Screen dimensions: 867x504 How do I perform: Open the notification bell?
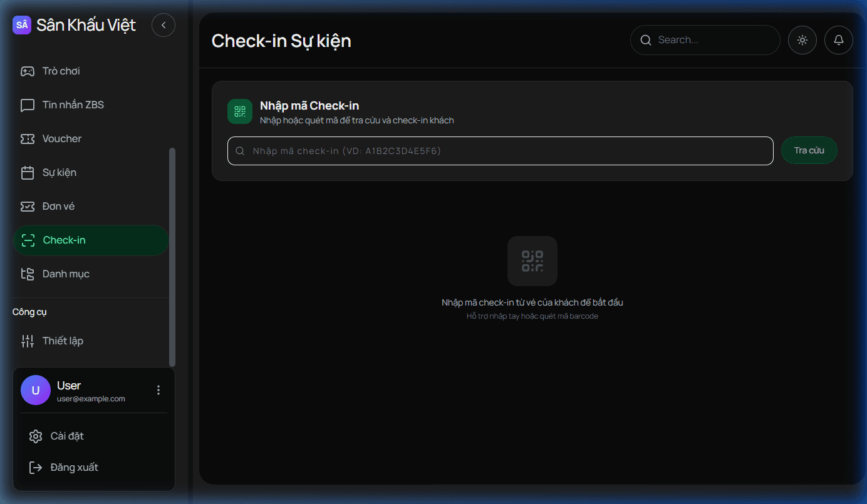coord(839,39)
